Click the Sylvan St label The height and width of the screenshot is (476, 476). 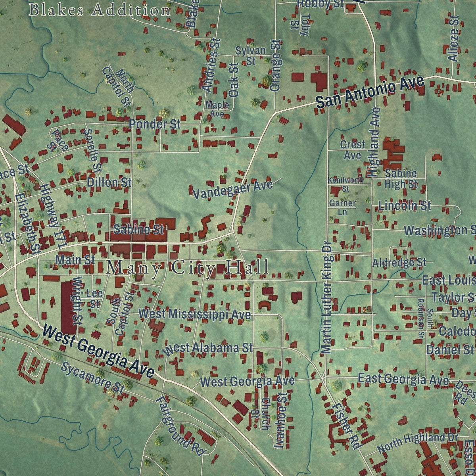point(250,56)
